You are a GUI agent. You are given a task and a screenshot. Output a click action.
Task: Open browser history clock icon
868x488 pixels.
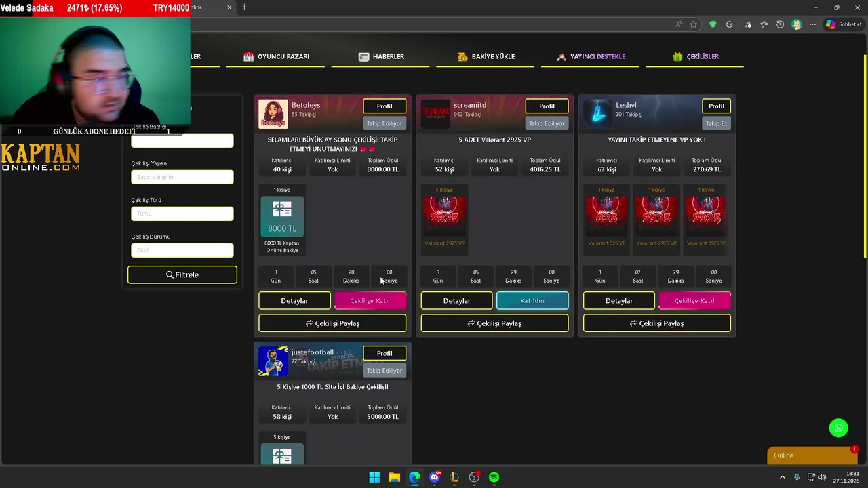781,24
